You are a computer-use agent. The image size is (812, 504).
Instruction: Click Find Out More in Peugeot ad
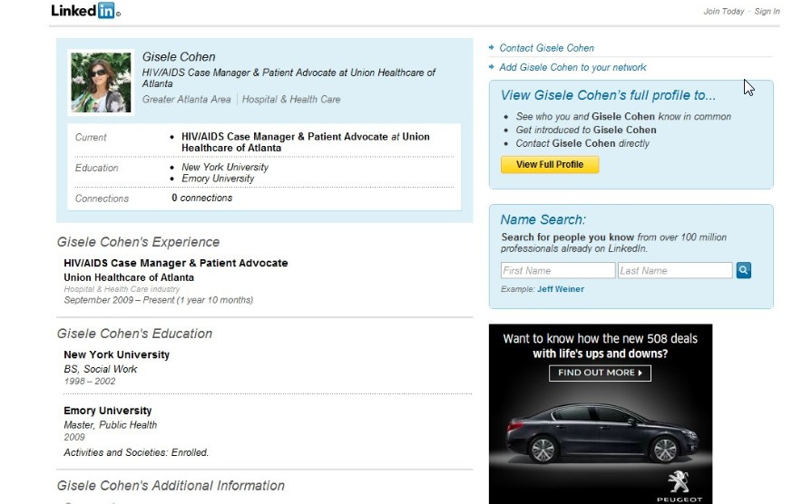pyautogui.click(x=600, y=373)
